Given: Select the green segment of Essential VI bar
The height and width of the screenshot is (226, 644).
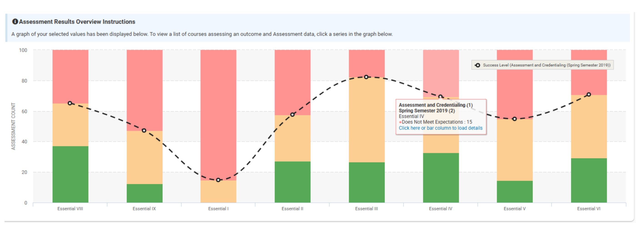Looking at the screenshot, I should (x=589, y=180).
